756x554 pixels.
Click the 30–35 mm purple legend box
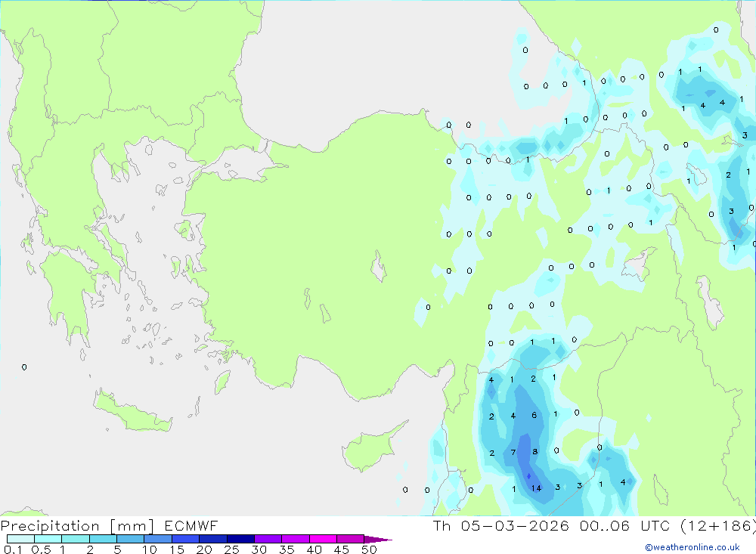[268, 539]
